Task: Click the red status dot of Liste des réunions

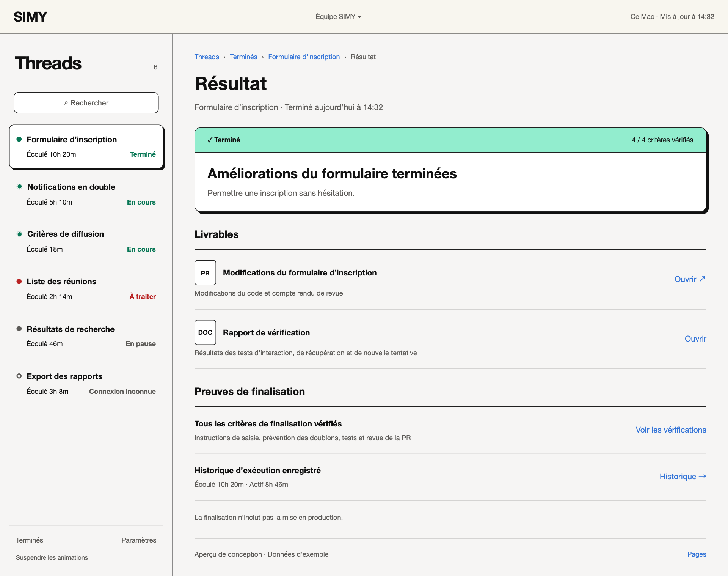Action: 19,282
